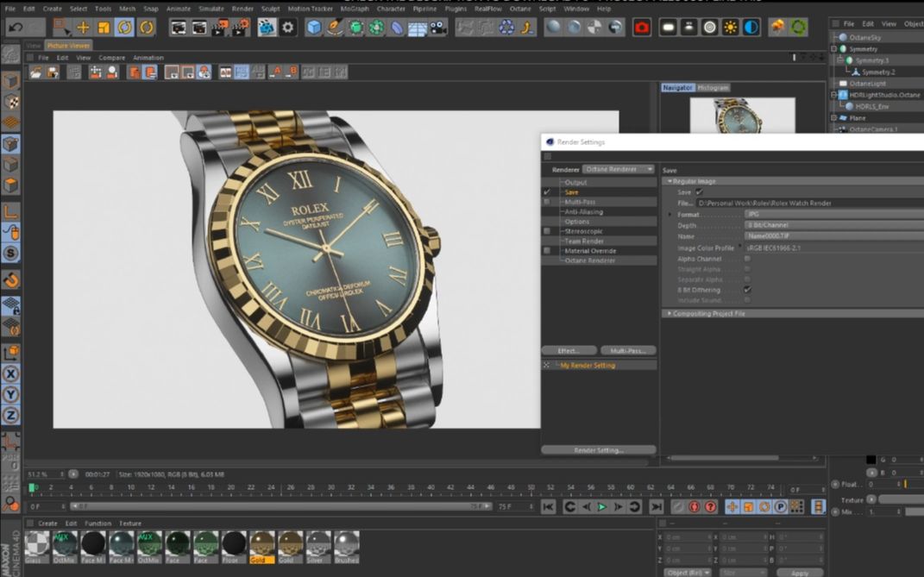Image resolution: width=924 pixels, height=577 pixels.
Task: Click the Effect button in Render Settings
Action: 568,350
